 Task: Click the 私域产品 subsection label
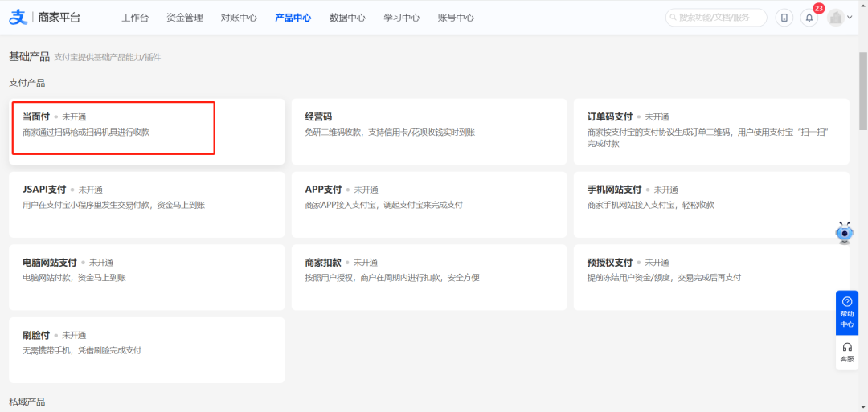click(27, 402)
